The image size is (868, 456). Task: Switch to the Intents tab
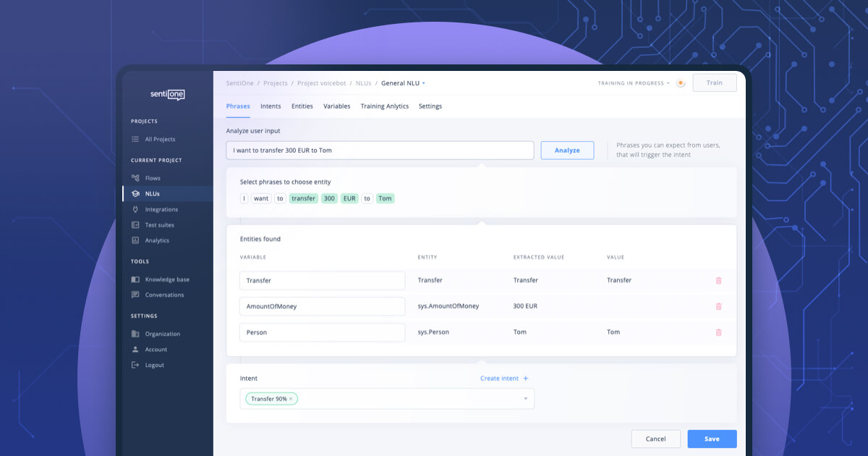point(271,106)
